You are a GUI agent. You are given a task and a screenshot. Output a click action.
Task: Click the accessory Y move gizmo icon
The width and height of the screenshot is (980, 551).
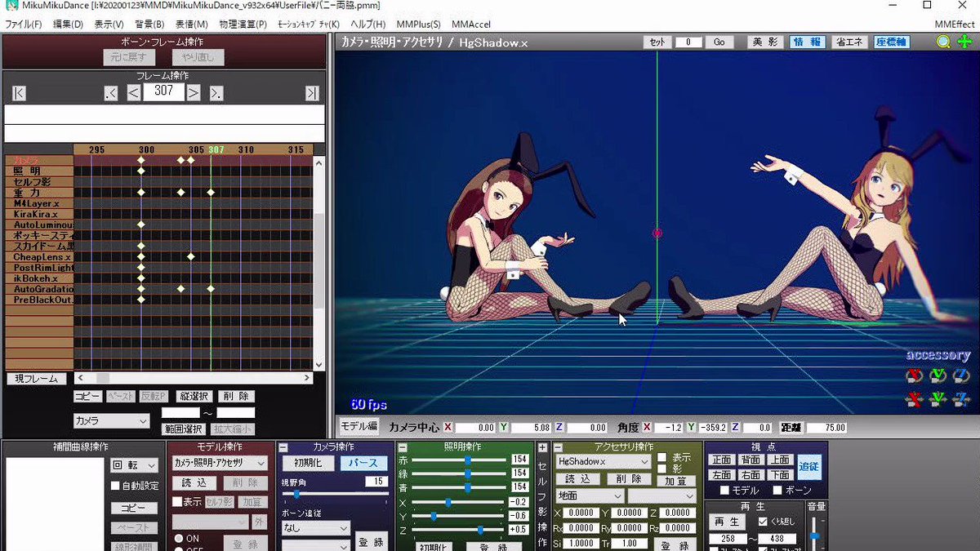coord(938,399)
